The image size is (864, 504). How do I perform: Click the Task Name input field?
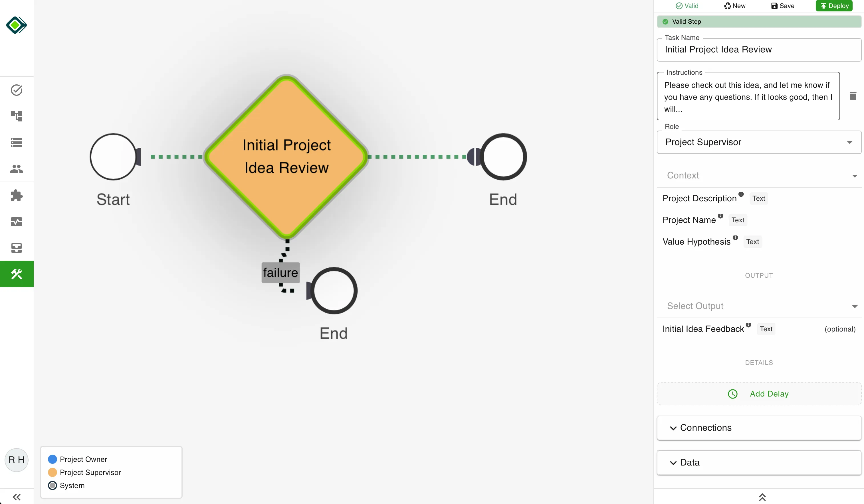[759, 50]
